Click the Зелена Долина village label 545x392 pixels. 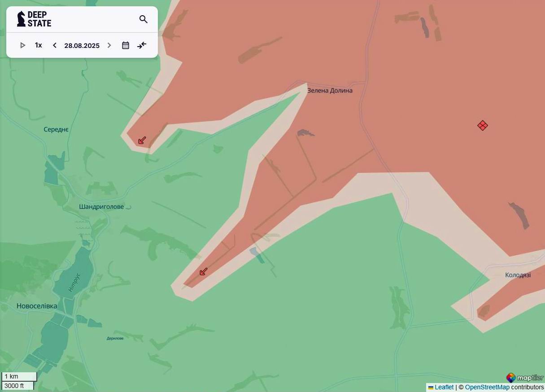[x=330, y=90]
